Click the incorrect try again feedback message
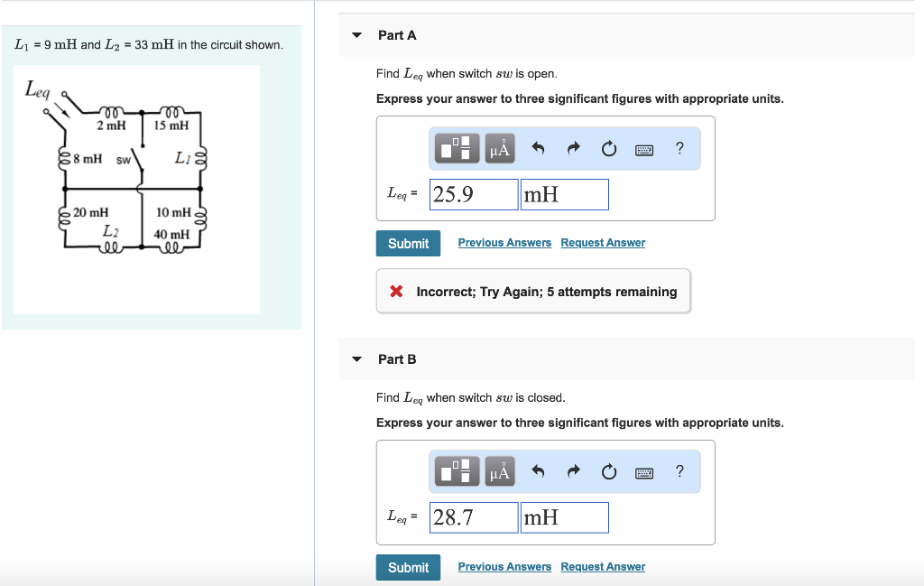The image size is (924, 586). tap(533, 292)
